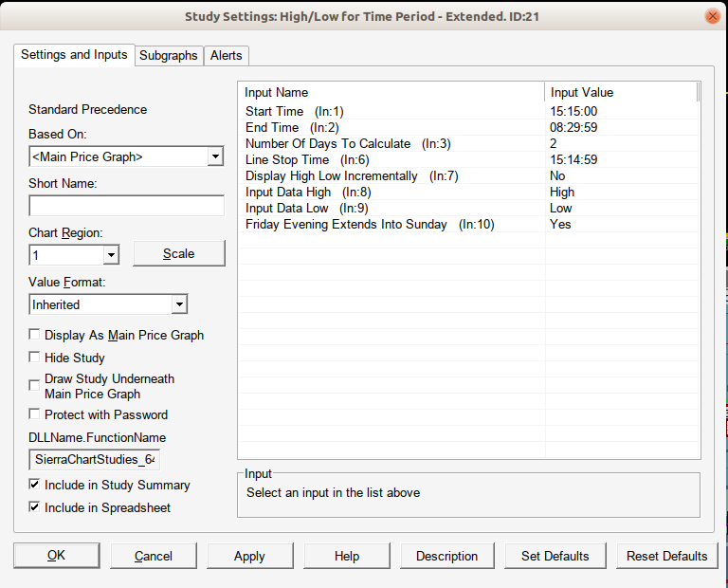Open Help for this study
This screenshot has width=728, height=588.
pos(347,556)
